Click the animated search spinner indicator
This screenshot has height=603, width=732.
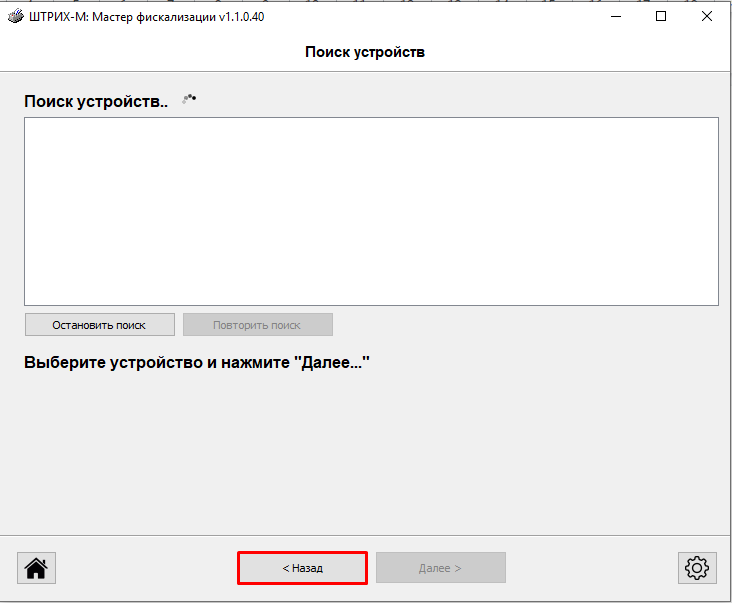[x=188, y=99]
